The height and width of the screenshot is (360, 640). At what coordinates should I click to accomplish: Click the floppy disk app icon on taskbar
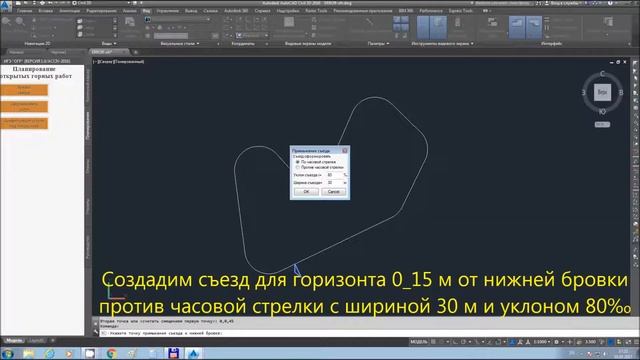click(x=173, y=353)
